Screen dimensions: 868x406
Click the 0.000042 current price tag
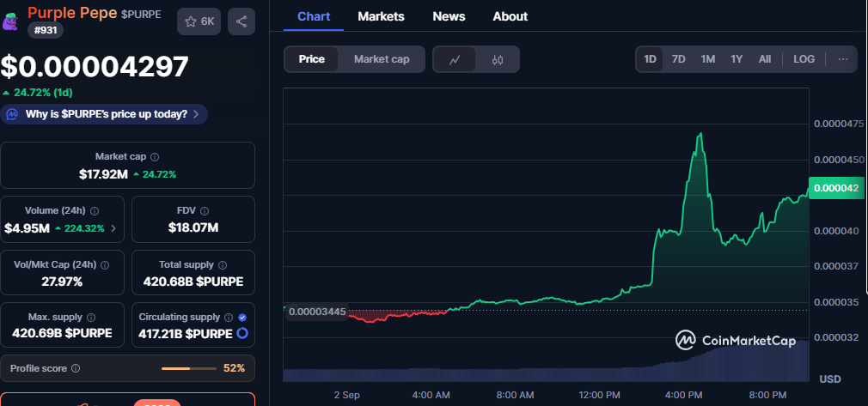[x=836, y=188]
